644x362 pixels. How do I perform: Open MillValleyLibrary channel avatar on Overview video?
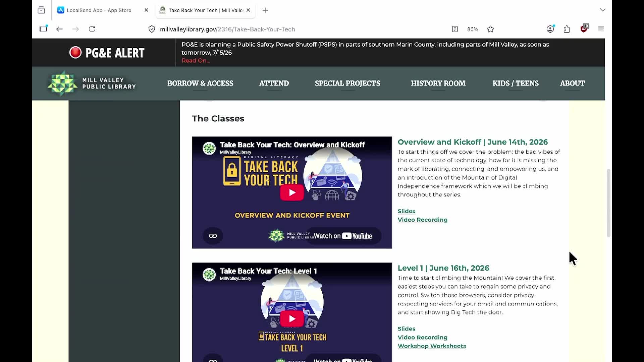point(209,148)
